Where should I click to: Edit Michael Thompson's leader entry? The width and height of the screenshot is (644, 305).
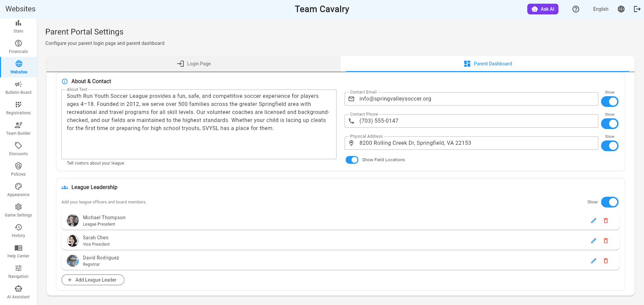(593, 221)
